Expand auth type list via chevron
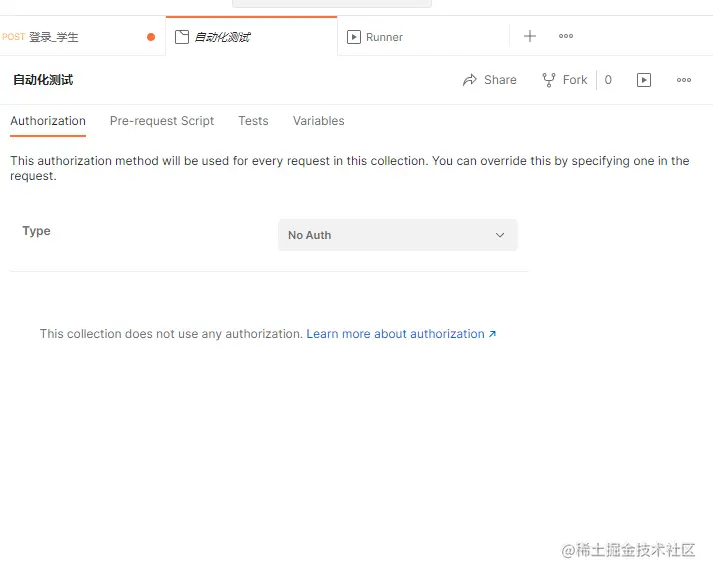Viewport: 713px width, 576px height. click(500, 235)
